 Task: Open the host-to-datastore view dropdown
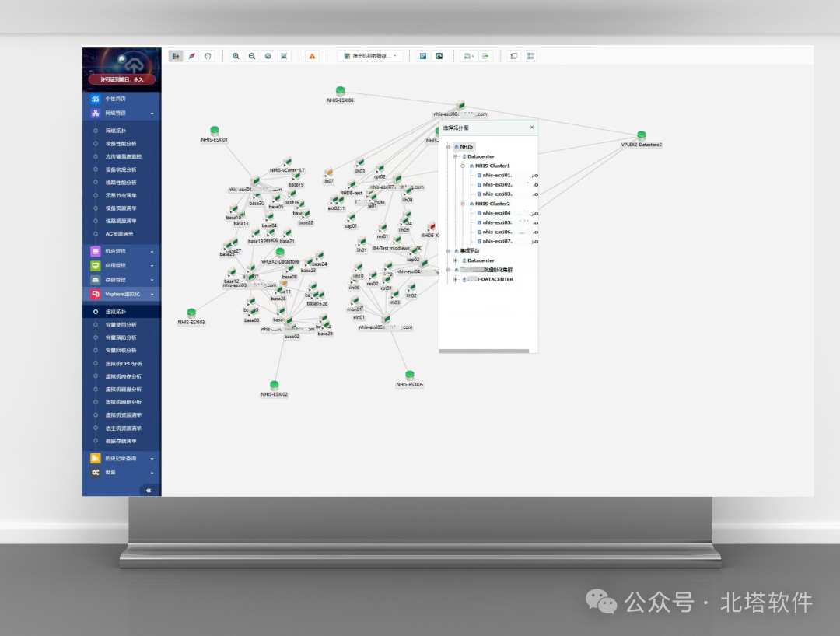tap(371, 56)
